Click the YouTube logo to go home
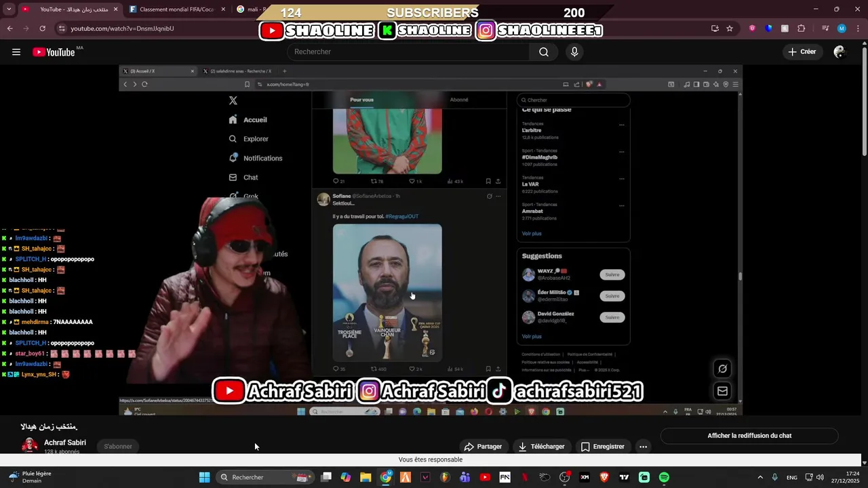This screenshot has height=488, width=868. 54,52
